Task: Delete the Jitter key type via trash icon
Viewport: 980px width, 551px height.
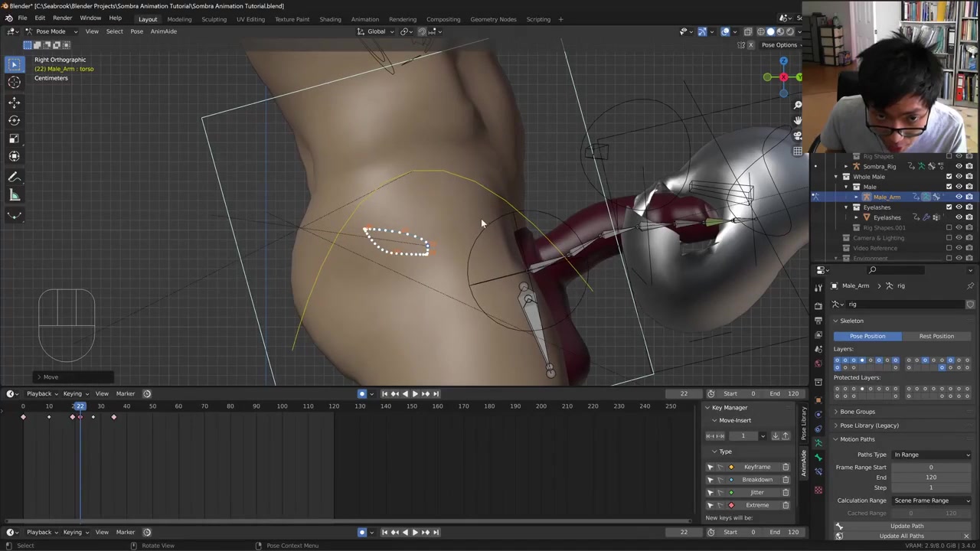Action: (x=785, y=492)
